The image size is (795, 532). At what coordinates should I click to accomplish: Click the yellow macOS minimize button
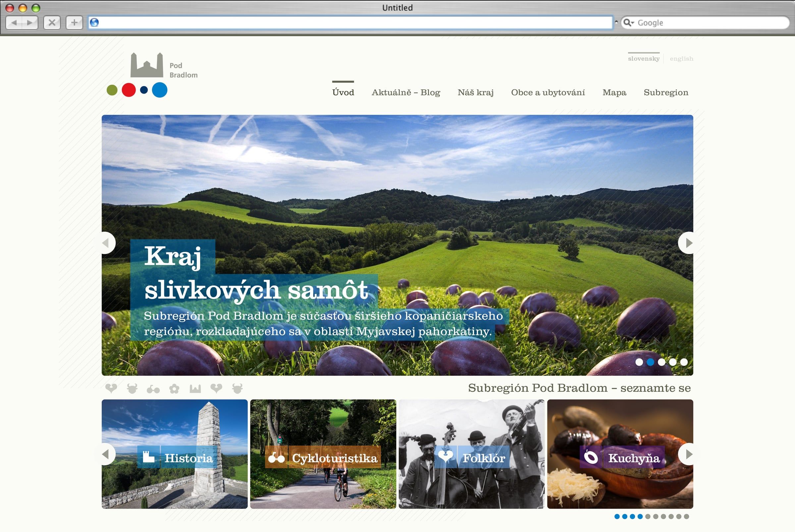click(23, 8)
